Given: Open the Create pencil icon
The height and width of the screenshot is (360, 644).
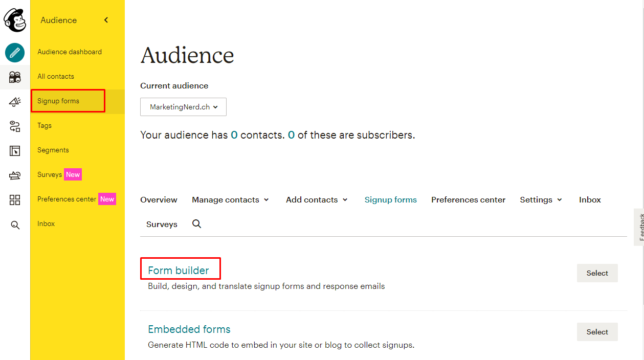Looking at the screenshot, I should 15,52.
